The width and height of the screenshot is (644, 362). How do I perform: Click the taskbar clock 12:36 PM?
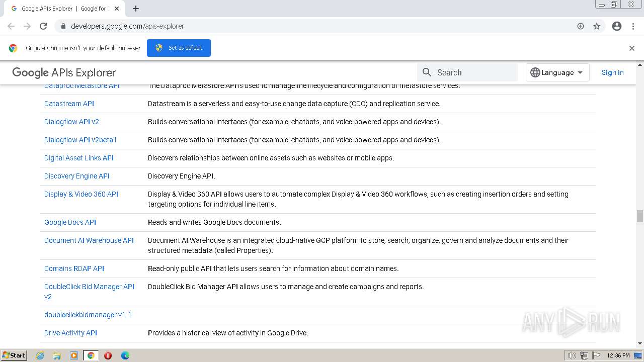pyautogui.click(x=618, y=355)
